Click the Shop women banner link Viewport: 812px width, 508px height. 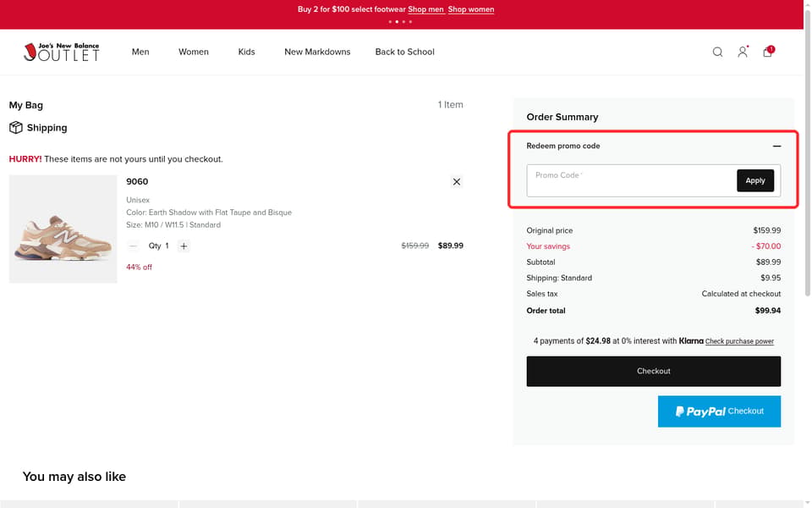pos(471,9)
